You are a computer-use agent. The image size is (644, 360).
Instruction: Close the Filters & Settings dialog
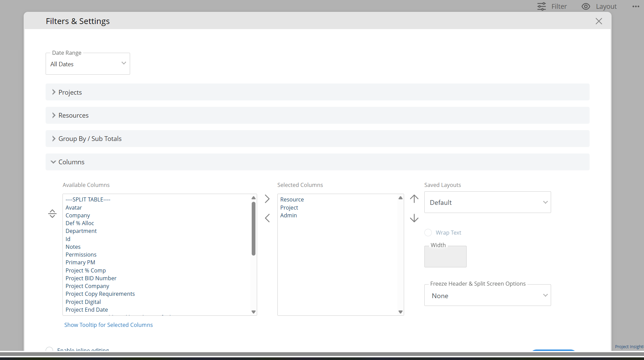(x=599, y=21)
